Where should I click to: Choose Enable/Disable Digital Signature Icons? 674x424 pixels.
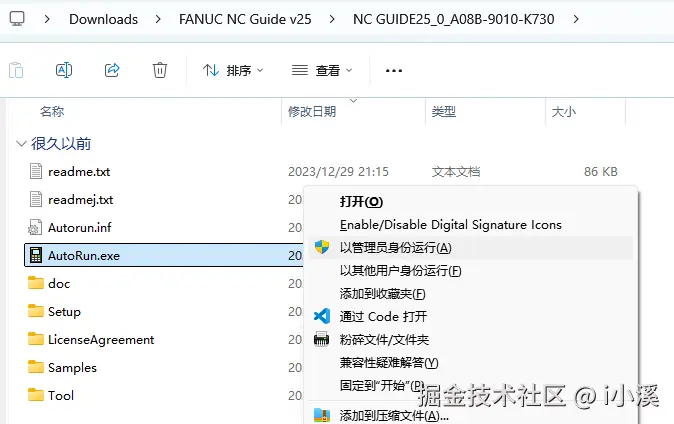click(450, 224)
